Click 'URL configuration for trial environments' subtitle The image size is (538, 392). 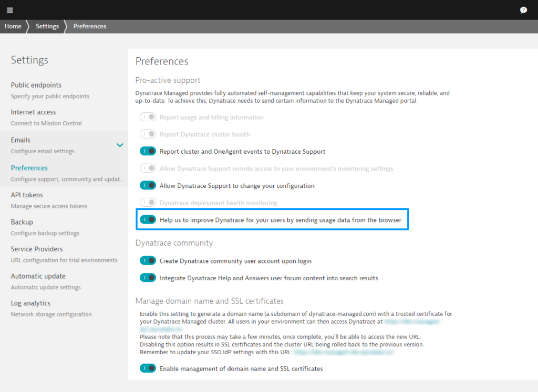pyautogui.click(x=64, y=260)
